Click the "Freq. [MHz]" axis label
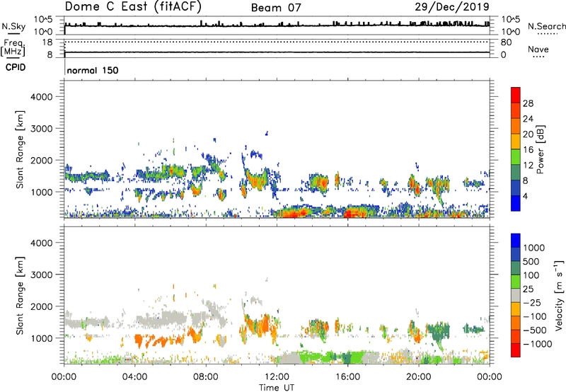 (13, 47)
